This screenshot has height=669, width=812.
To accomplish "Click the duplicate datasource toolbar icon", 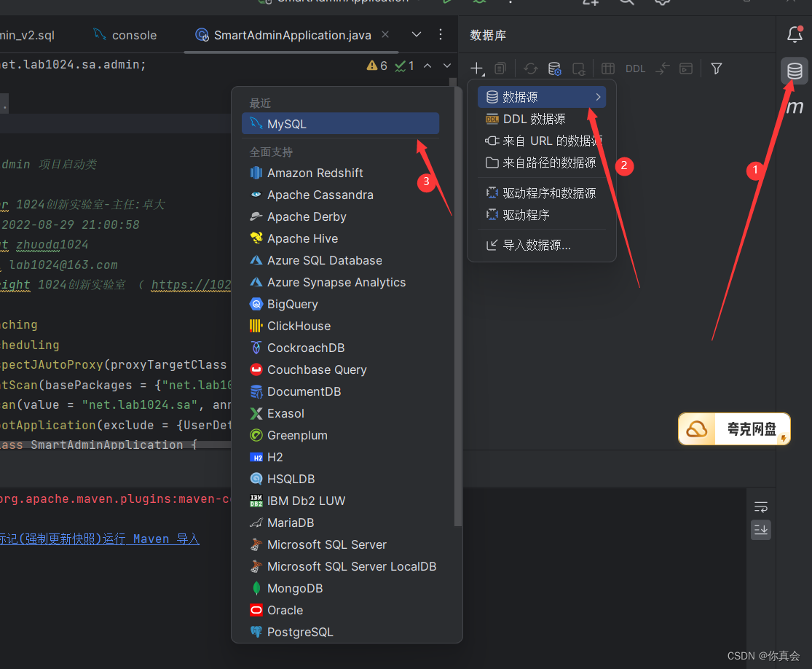I will pyautogui.click(x=500, y=69).
